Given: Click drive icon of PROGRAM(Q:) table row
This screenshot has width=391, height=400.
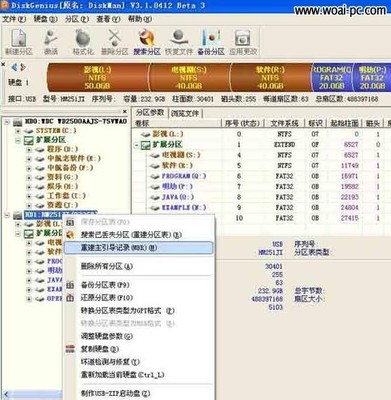Looking at the screenshot, I should (x=155, y=176).
